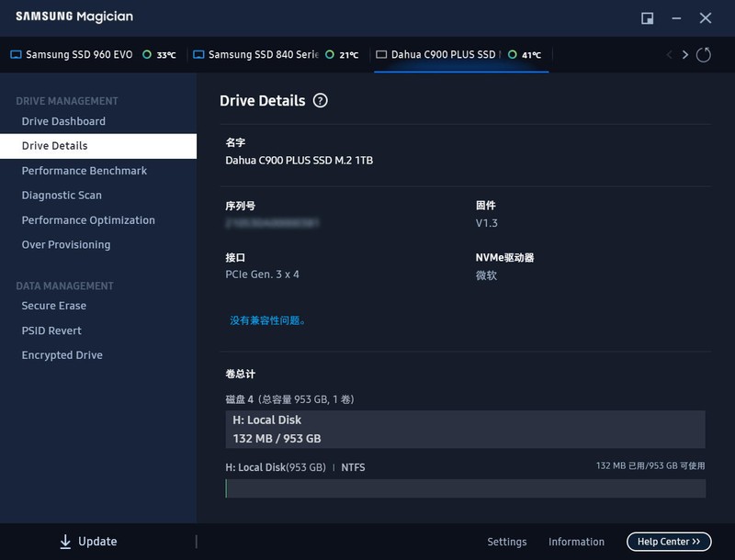The image size is (735, 560).
Task: Click the help question mark beside Drive Details
Action: (320, 101)
